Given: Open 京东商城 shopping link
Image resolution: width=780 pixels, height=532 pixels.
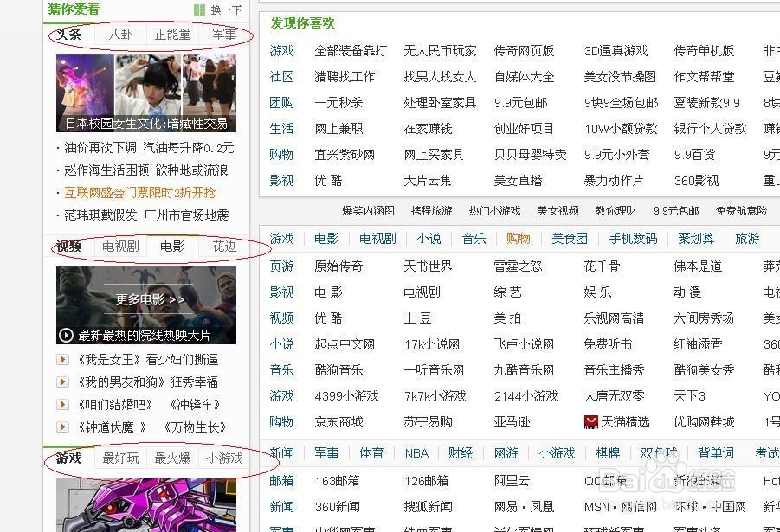Looking at the screenshot, I should point(338,422).
